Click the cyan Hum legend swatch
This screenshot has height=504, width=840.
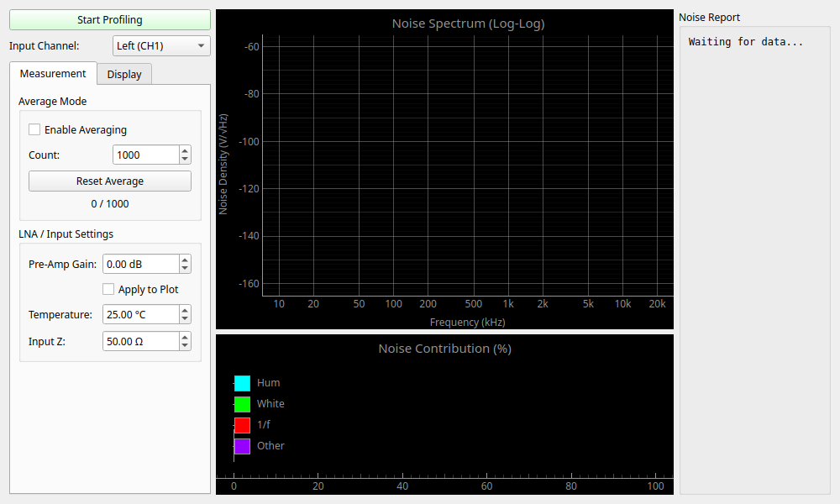241,382
